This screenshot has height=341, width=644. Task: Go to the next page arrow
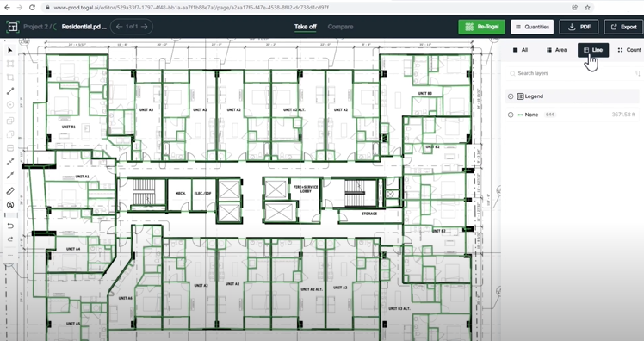click(x=144, y=27)
